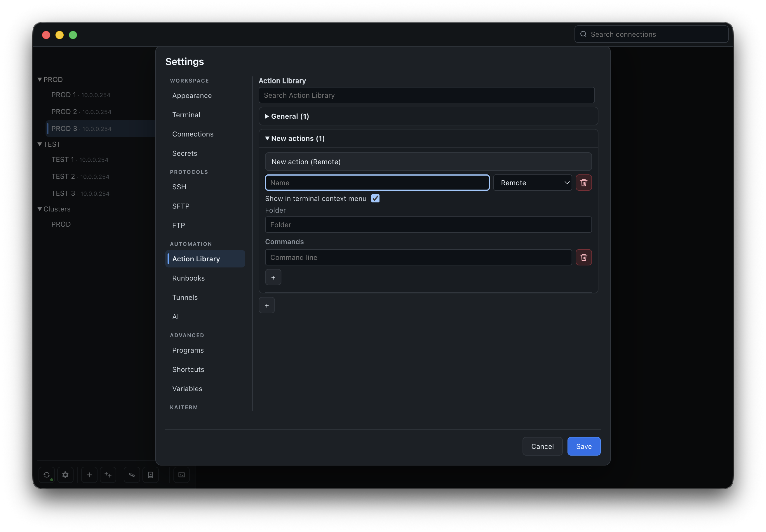Focus the action Name field
Viewport: 766px width, 532px height.
pos(377,183)
